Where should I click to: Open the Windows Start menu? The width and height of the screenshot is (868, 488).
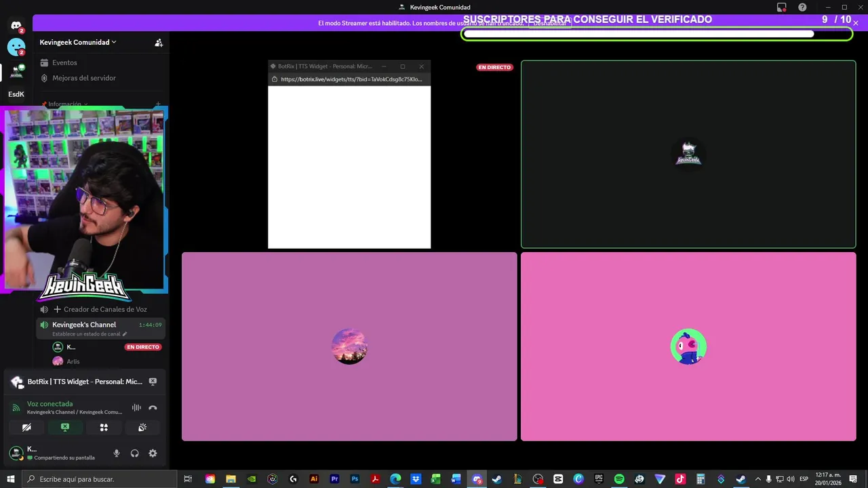(10, 479)
